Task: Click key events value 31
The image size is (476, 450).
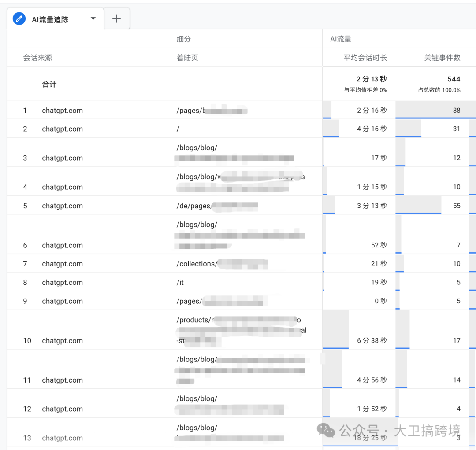Action: (457, 129)
